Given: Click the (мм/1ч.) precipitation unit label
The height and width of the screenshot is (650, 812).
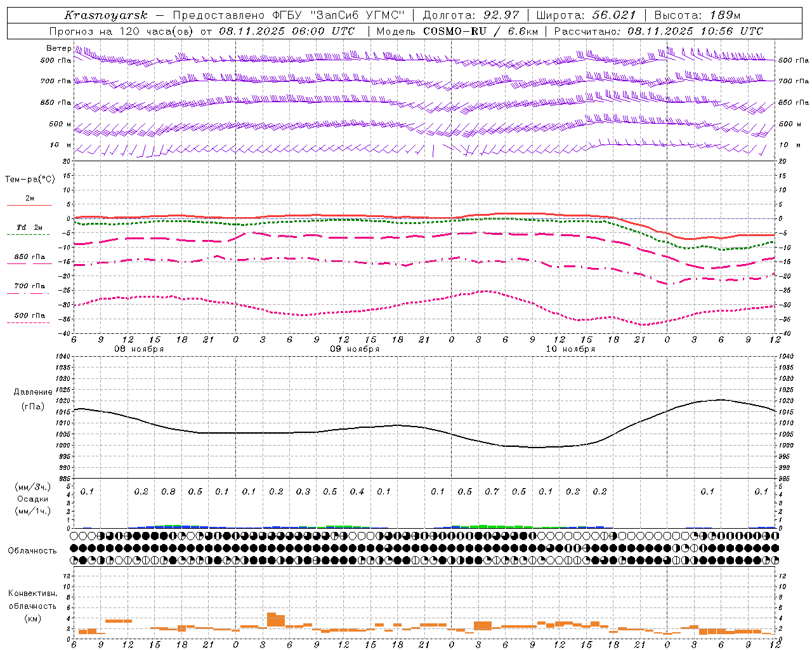Looking at the screenshot, I should pyautogui.click(x=33, y=511).
